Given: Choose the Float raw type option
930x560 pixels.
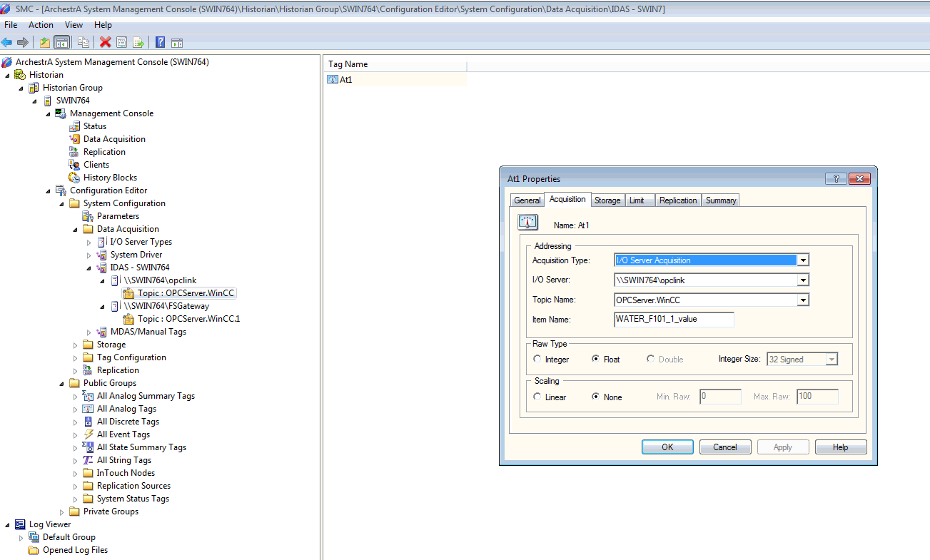Looking at the screenshot, I should click(x=595, y=360).
